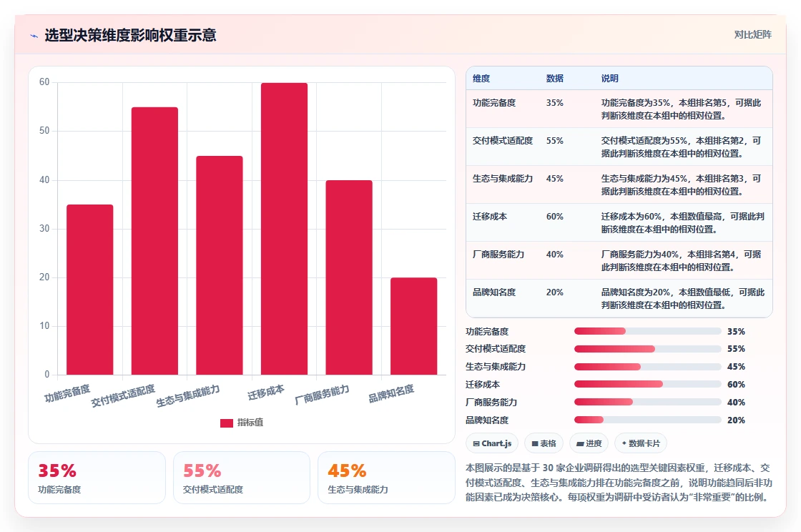This screenshot has width=801, height=532.
Task: Select the Chart.js chip
Action: click(x=492, y=443)
